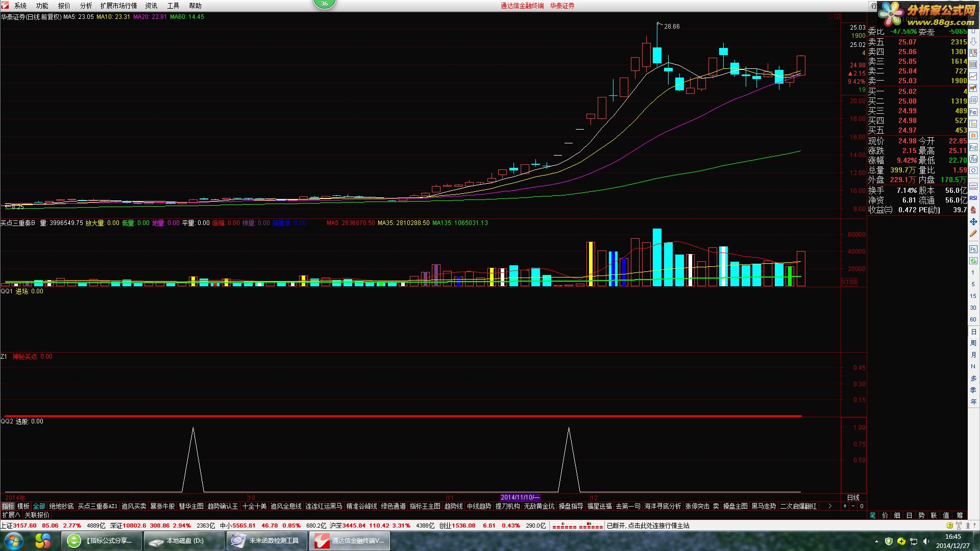Click the circle settings icon in right toolbar
Screen dimensions: 980x551
click(x=973, y=170)
